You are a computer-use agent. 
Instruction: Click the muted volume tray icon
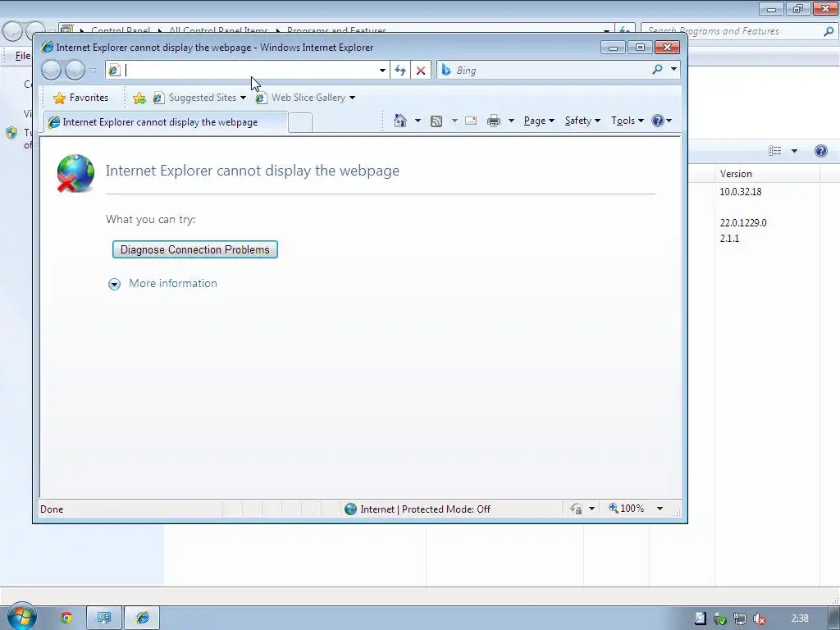tap(759, 619)
